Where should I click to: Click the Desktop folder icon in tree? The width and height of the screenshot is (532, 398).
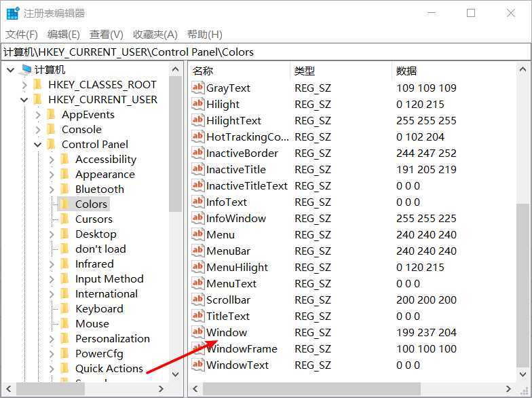[64, 234]
